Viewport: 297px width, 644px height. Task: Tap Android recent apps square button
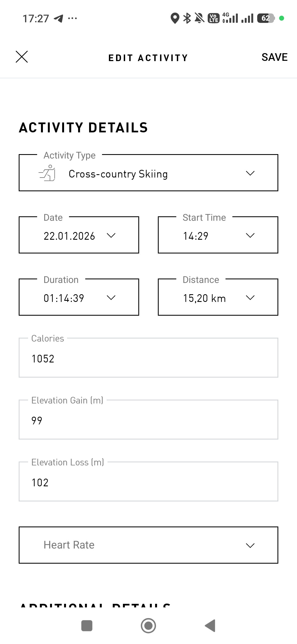tap(87, 626)
